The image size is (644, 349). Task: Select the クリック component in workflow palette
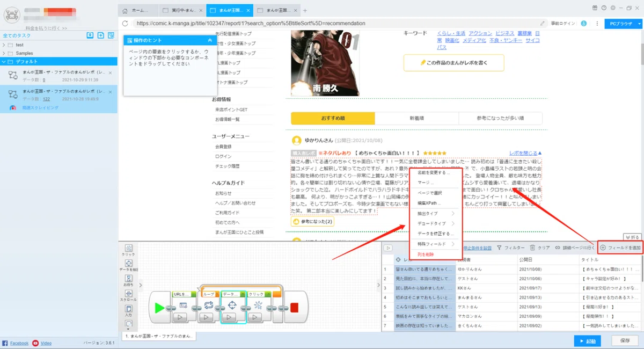pos(128,250)
